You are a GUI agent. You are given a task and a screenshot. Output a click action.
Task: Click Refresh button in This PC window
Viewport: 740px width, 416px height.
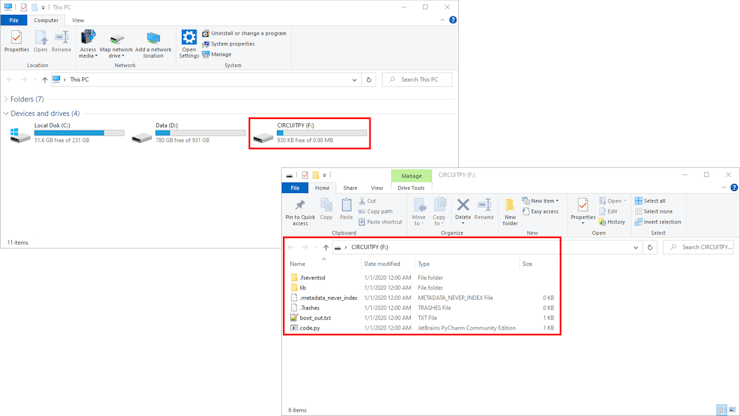pos(369,80)
